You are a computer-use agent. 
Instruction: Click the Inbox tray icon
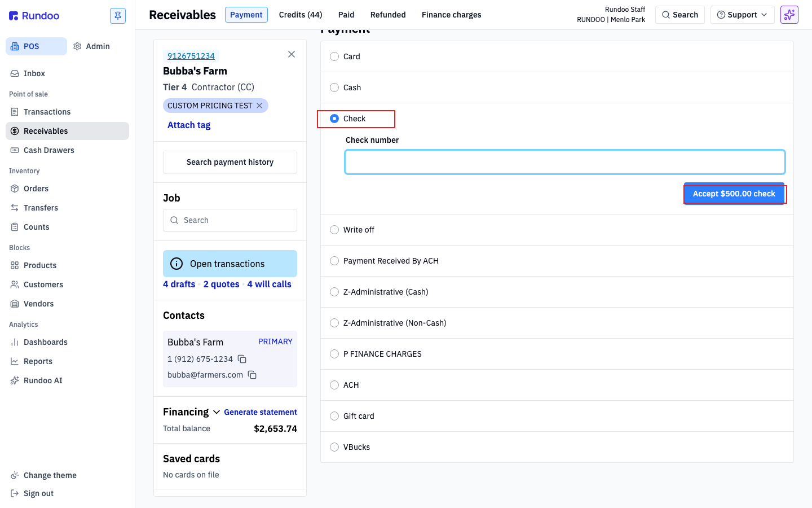pos(15,73)
